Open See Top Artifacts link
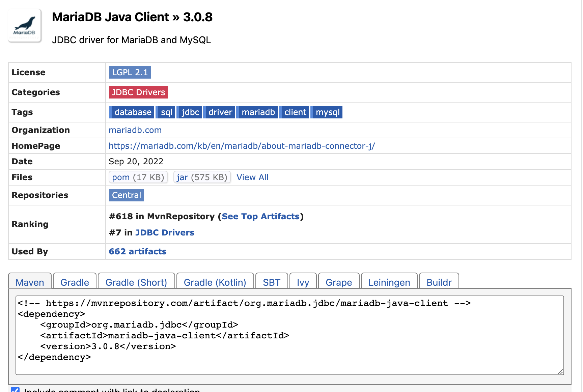Screen dimensions: 583x392 pos(261,216)
